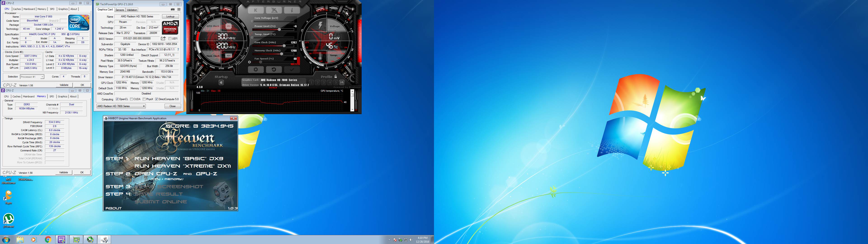Open Sensors tab in GPU-Z
This screenshot has height=244, width=868.
pyautogui.click(x=120, y=10)
